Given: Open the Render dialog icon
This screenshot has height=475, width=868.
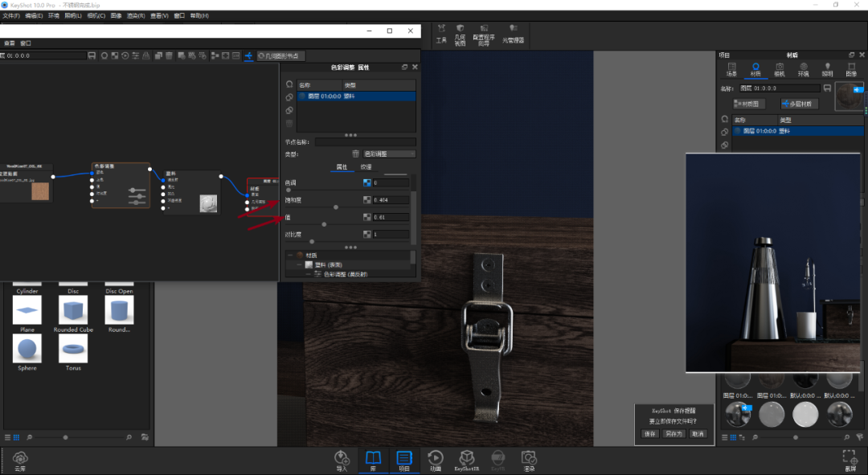Looking at the screenshot, I should pos(529,460).
